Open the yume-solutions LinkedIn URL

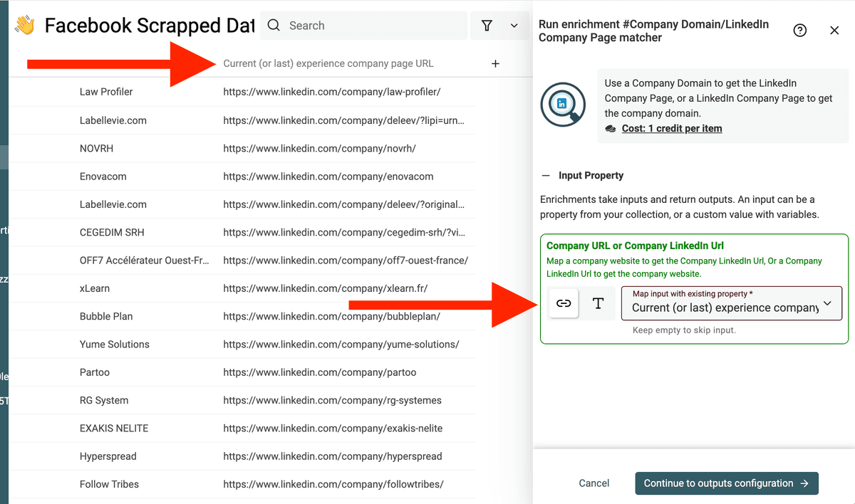click(341, 344)
